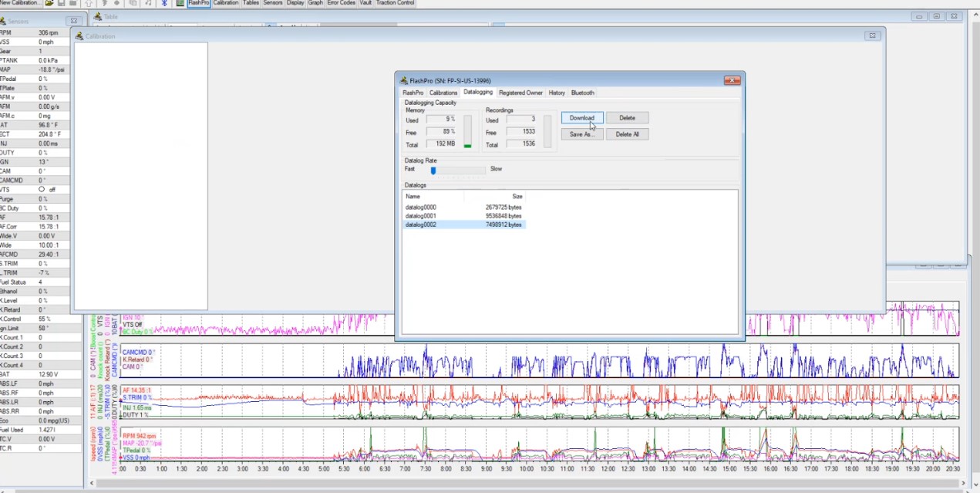Select the Datalogging tab in the FlashPro dialog
The height and width of the screenshot is (493, 980).
pos(478,93)
